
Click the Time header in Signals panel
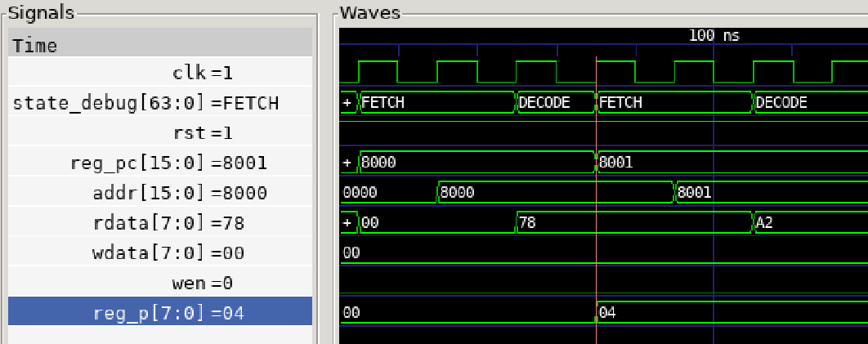tap(160, 42)
